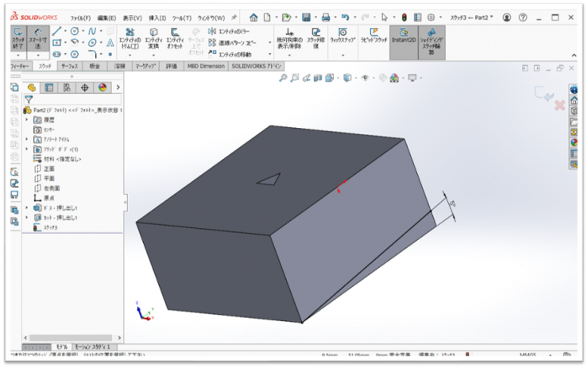Open the appearance color wheel tab in manager panel

click(x=102, y=87)
